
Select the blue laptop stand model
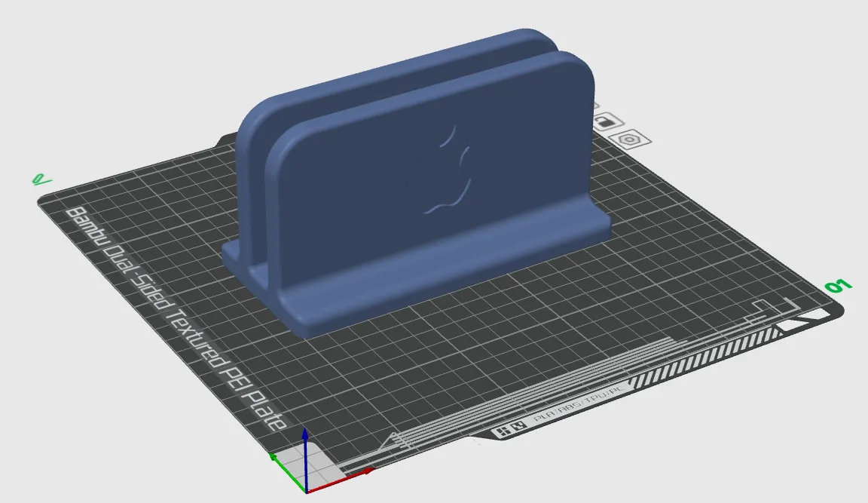(x=417, y=182)
